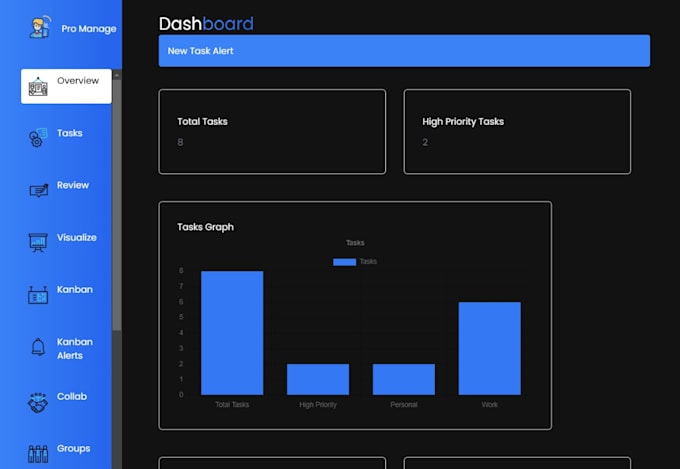Click the Visualize presentation board icon
This screenshot has width=680, height=469.
[38, 242]
